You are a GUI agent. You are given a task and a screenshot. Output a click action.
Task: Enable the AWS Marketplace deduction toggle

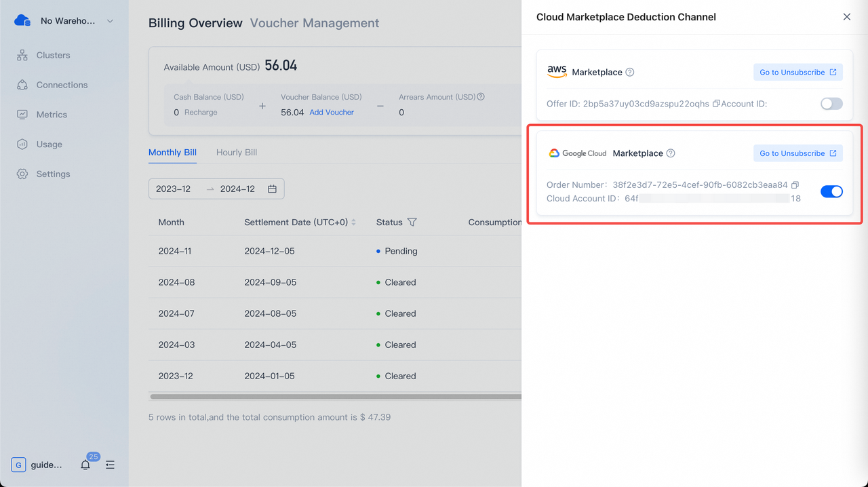pos(831,104)
